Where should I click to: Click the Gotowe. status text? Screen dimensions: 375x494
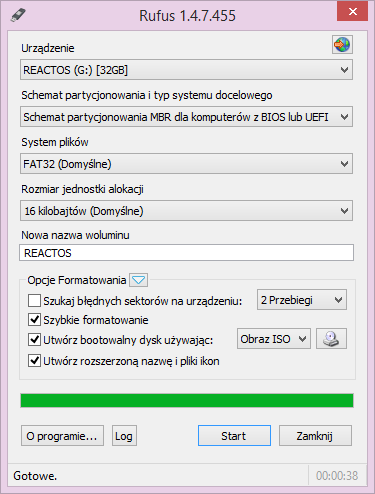tap(35, 476)
